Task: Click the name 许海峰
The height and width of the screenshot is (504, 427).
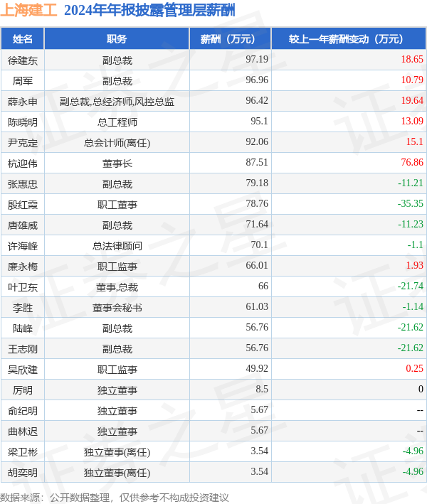Action: tap(23, 246)
